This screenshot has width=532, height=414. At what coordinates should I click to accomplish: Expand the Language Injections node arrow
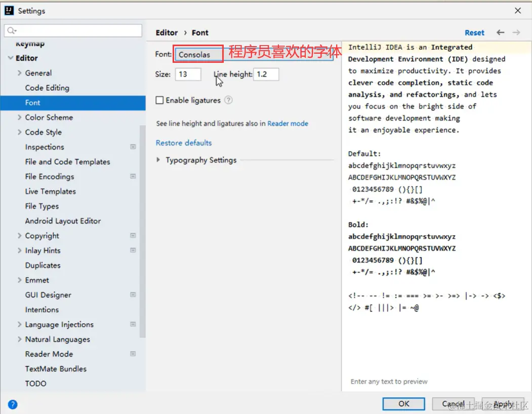click(19, 324)
